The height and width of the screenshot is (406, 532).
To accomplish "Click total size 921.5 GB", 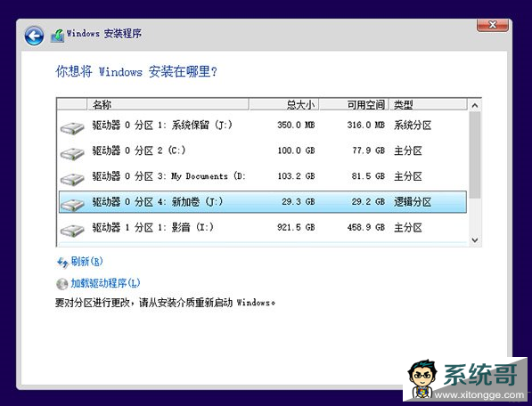I will (x=296, y=227).
